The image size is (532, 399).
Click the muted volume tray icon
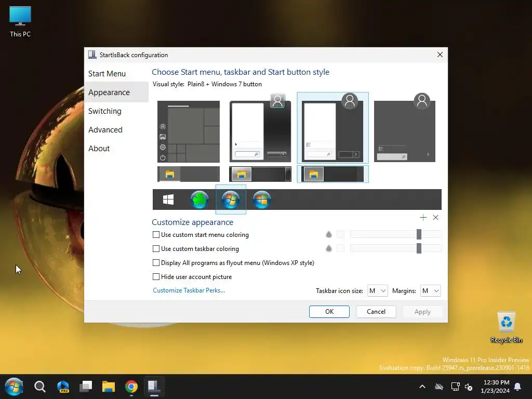tap(469, 387)
